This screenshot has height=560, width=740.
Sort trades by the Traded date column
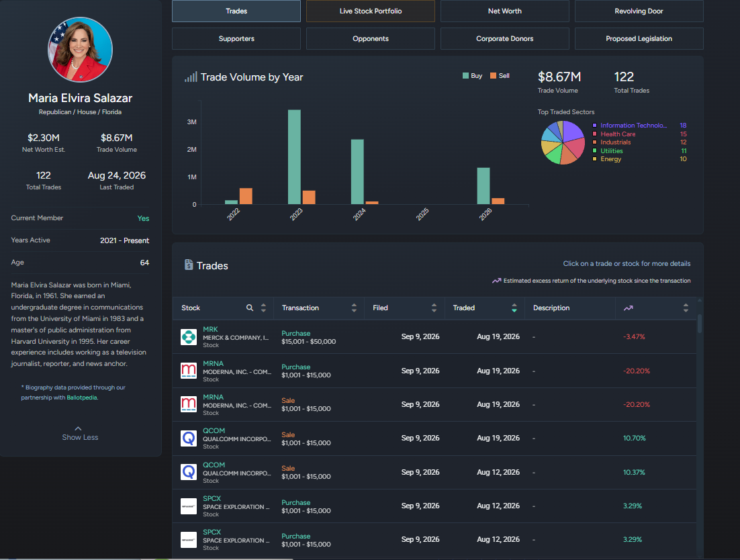click(x=514, y=308)
